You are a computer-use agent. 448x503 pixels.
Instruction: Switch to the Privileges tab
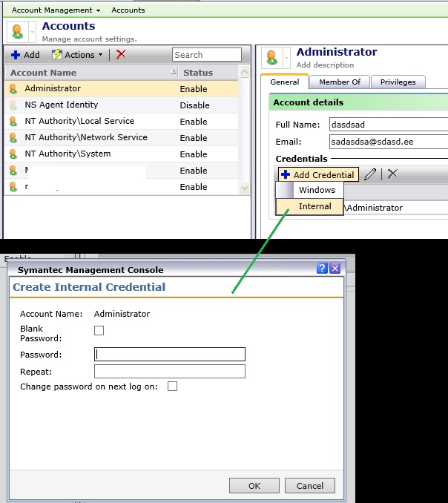tap(398, 82)
